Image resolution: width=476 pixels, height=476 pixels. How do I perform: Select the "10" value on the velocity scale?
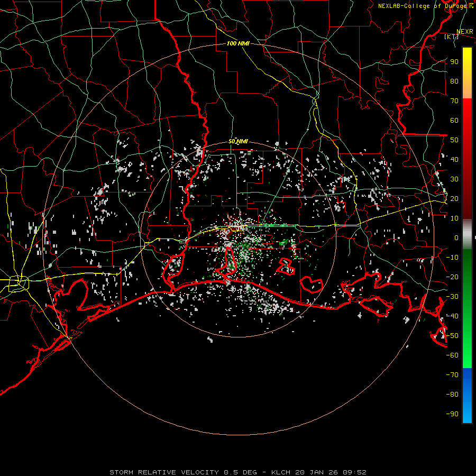coord(454,218)
